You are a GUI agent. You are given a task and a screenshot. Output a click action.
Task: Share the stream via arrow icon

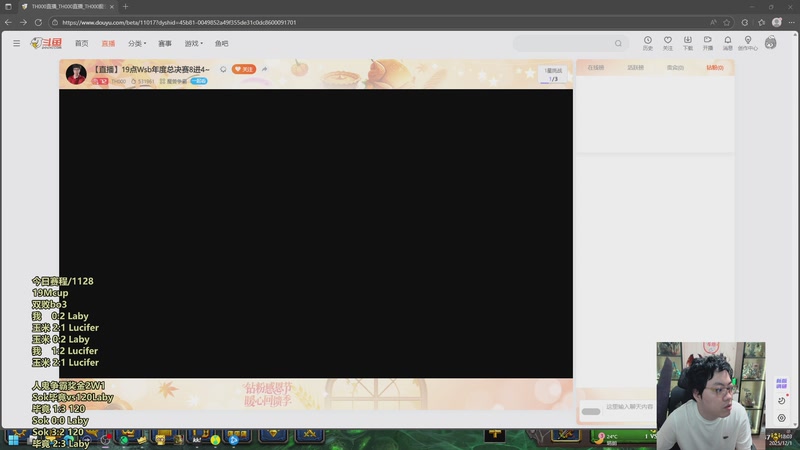click(x=264, y=69)
